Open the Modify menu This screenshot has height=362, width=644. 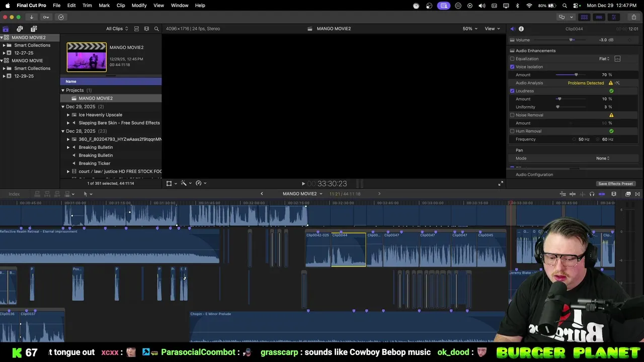point(139,6)
